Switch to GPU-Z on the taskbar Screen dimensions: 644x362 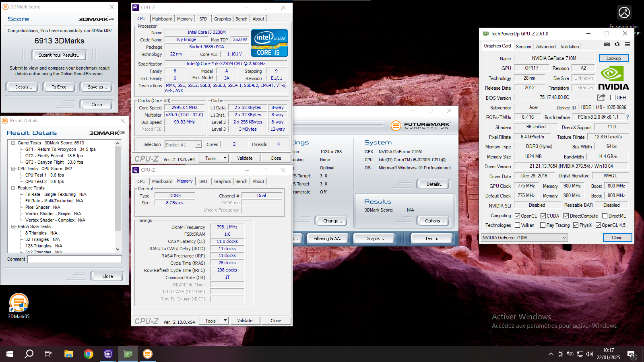128,354
